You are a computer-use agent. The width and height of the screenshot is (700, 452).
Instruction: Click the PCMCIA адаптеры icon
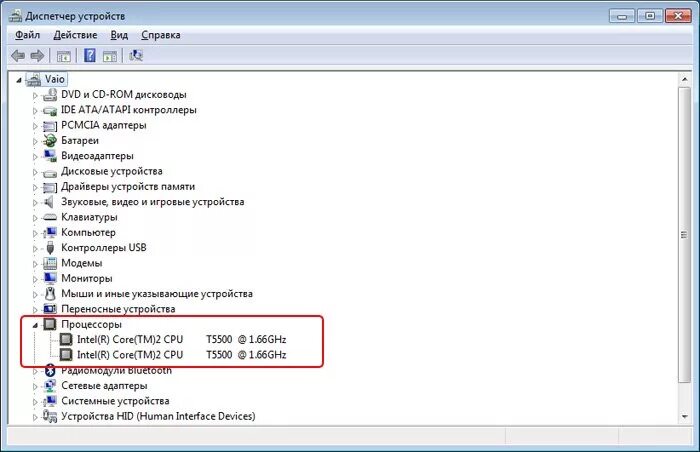click(50, 126)
